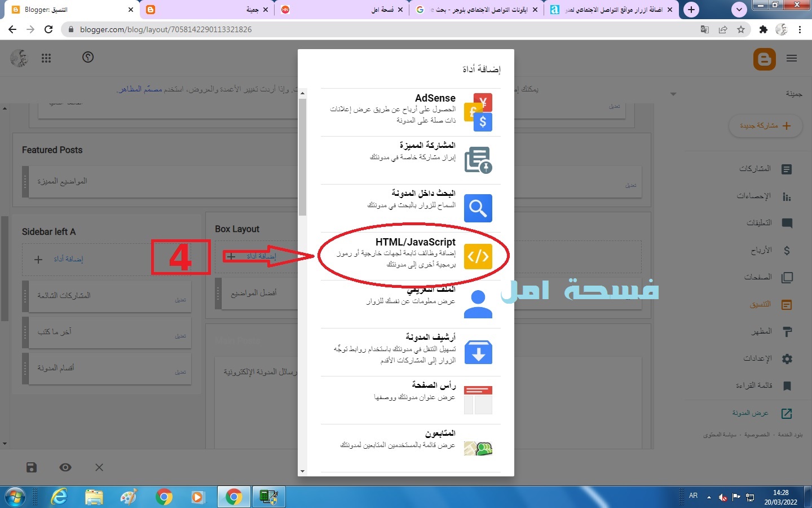The image size is (812, 508).
Task: Discard changes with the X icon
Action: [99, 467]
